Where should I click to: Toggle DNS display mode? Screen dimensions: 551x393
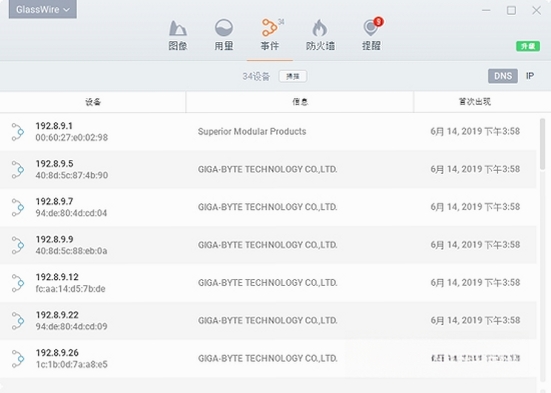(503, 76)
